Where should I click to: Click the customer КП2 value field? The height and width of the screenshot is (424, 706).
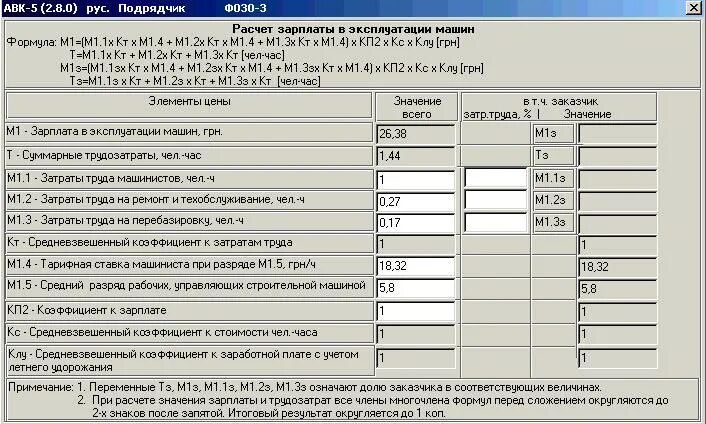click(x=617, y=311)
